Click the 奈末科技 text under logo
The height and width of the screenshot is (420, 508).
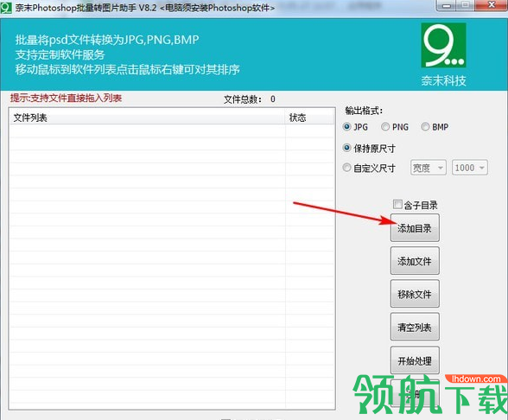(443, 80)
